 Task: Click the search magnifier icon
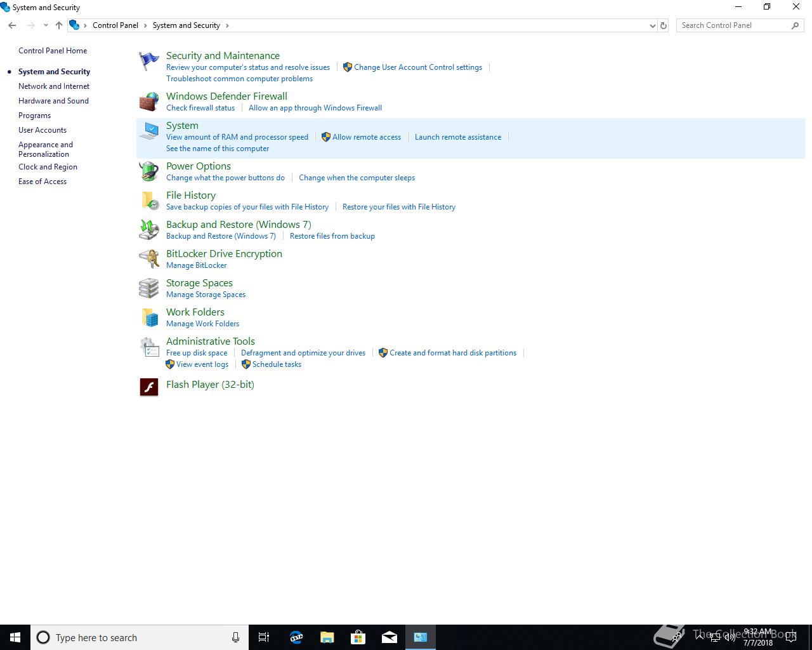pos(795,25)
